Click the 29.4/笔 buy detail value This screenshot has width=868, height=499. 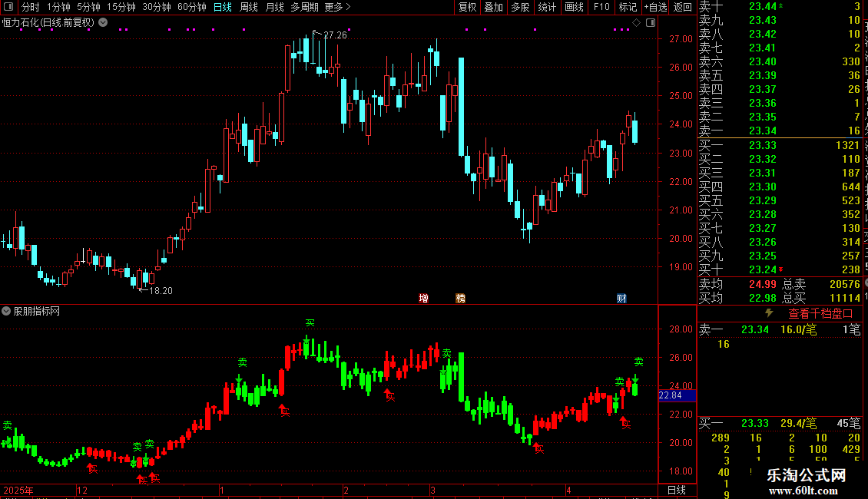point(798,423)
